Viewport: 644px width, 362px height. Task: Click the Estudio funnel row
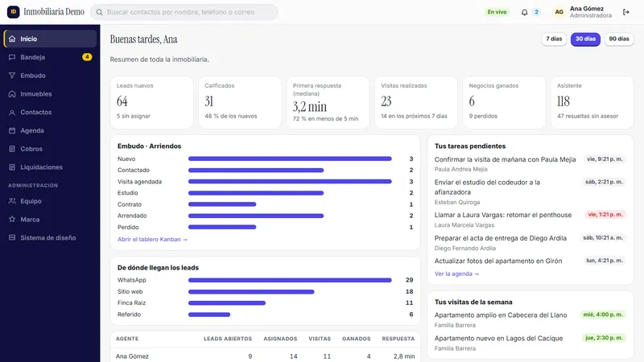[x=266, y=193]
